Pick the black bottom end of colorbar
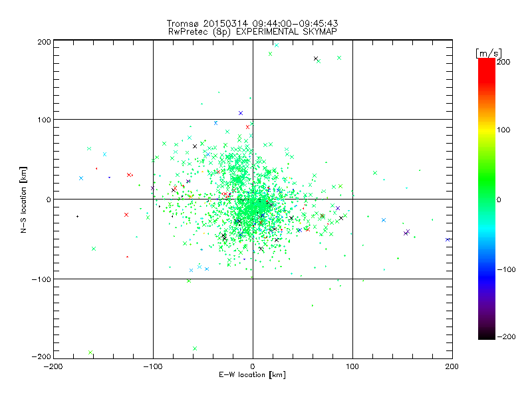532x399 pixels. click(x=487, y=334)
